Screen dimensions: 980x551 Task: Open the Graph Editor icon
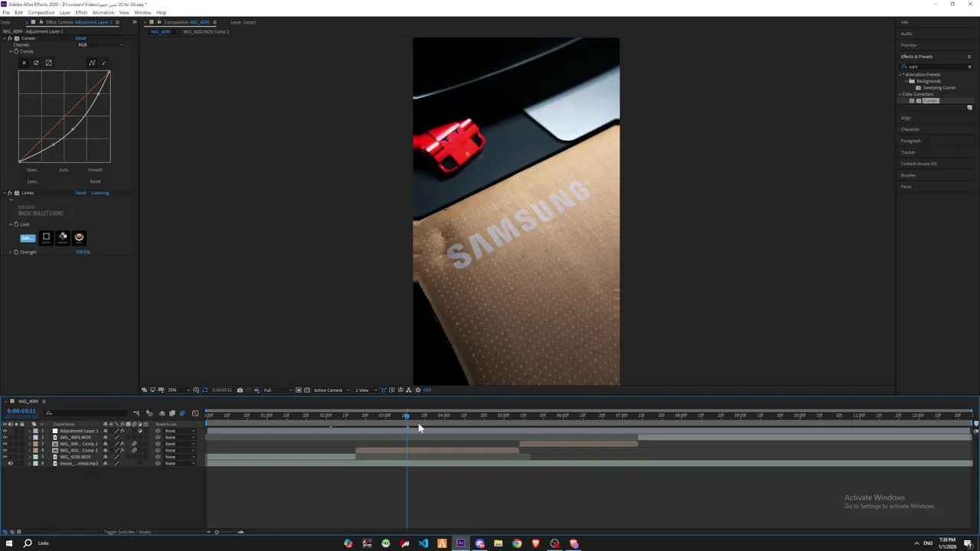(x=195, y=413)
